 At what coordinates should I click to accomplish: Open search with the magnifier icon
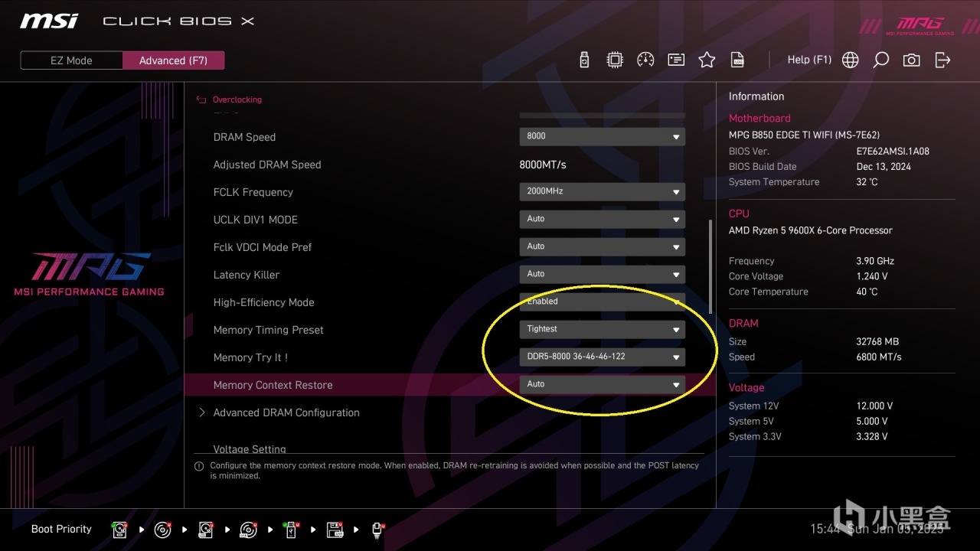pyautogui.click(x=881, y=60)
